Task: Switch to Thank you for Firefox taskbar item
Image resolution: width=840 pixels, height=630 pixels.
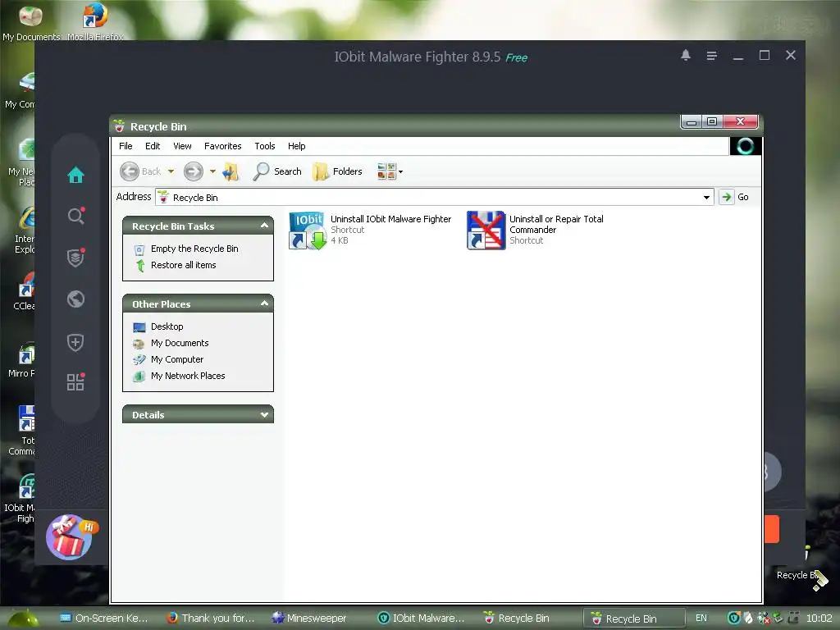Action: pos(210,619)
